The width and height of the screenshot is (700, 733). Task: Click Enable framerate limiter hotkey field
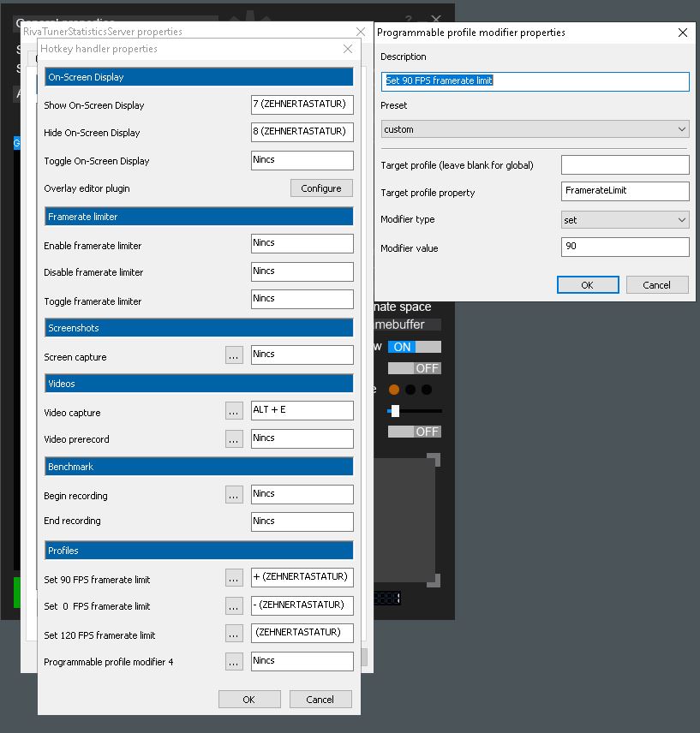coord(302,243)
